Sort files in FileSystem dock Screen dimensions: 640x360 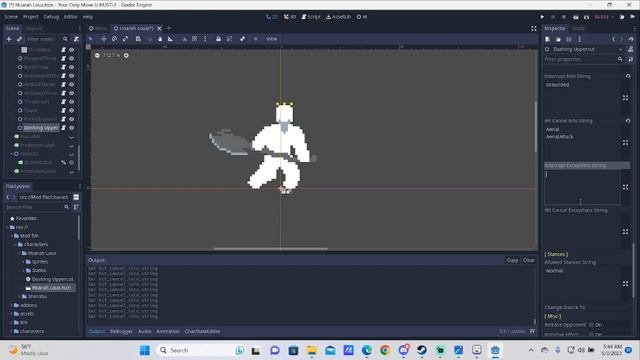[x=76, y=207]
